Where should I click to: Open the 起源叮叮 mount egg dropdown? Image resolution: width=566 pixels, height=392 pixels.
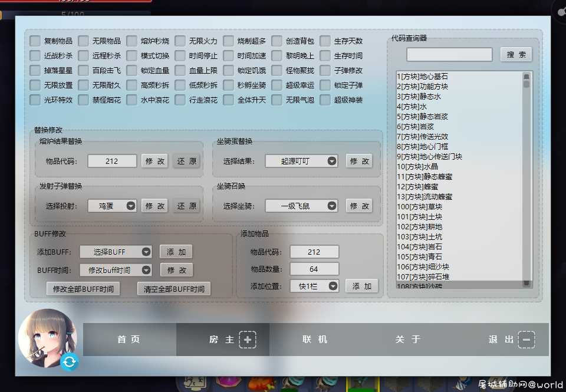301,161
